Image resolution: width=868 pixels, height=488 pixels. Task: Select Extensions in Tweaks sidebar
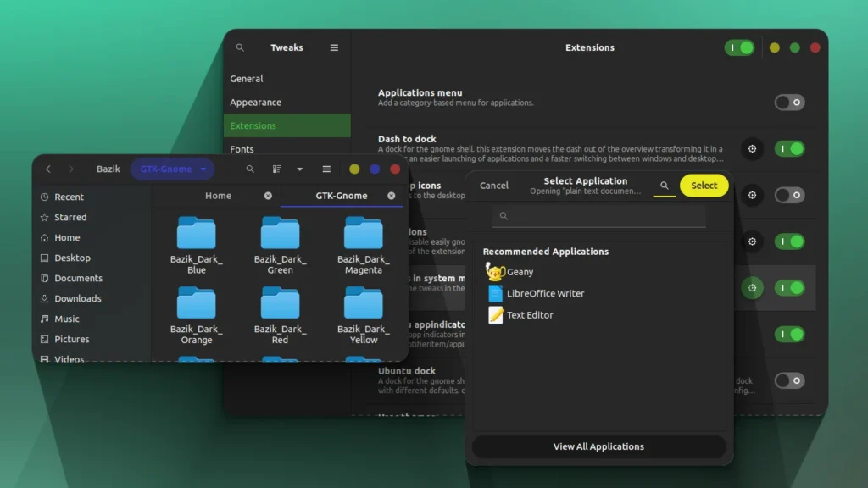tap(287, 125)
